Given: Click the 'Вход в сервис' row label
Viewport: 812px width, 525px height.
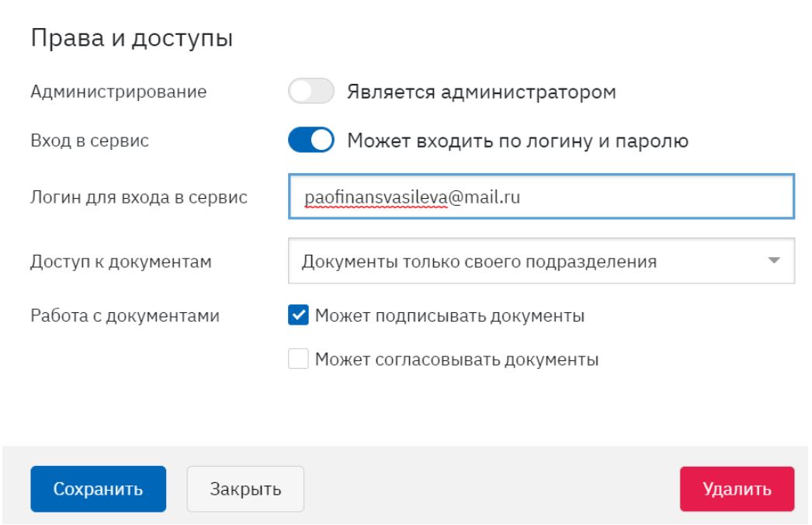Looking at the screenshot, I should pyautogui.click(x=89, y=141).
